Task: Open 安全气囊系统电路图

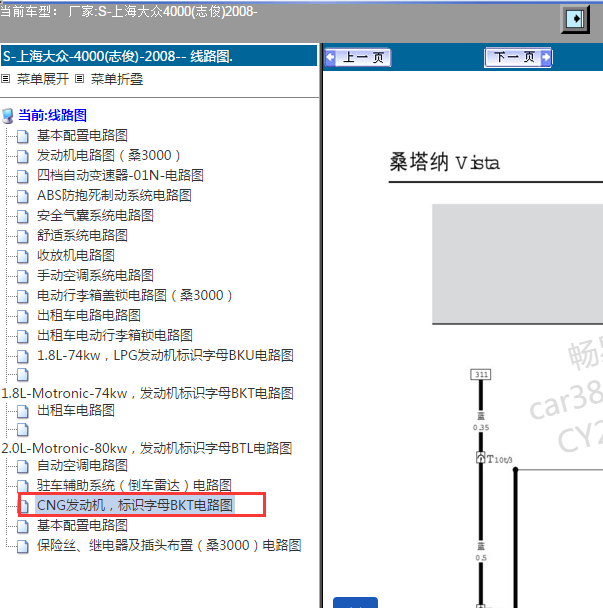Action: click(95, 216)
